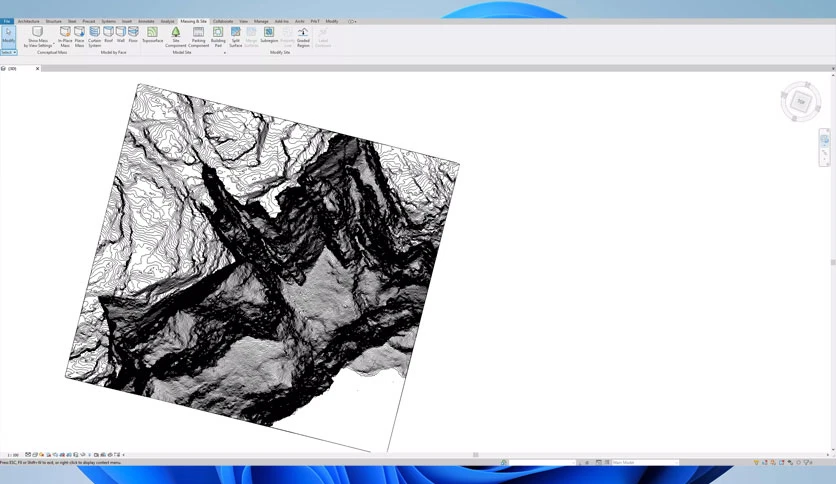The image size is (836, 484).
Task: Open the View ribbon tab
Action: coord(243,21)
